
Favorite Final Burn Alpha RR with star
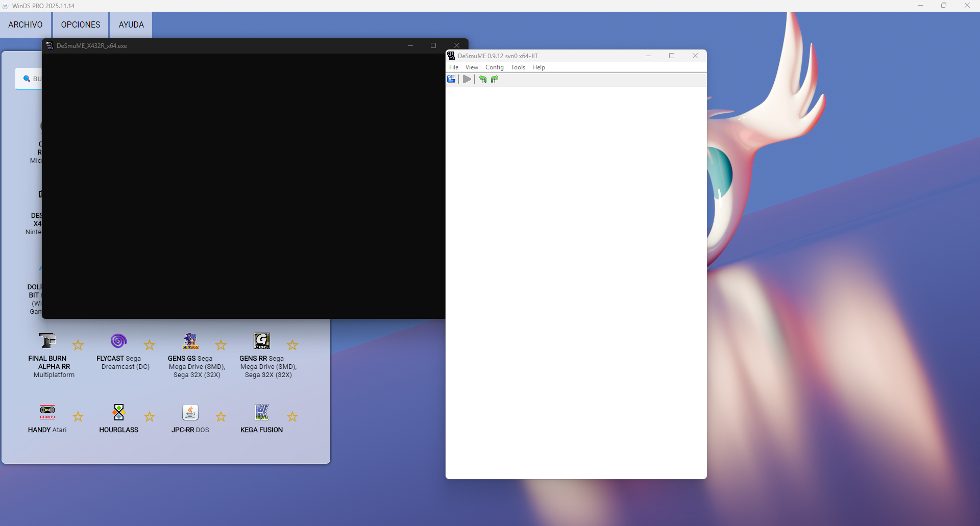pyautogui.click(x=78, y=345)
